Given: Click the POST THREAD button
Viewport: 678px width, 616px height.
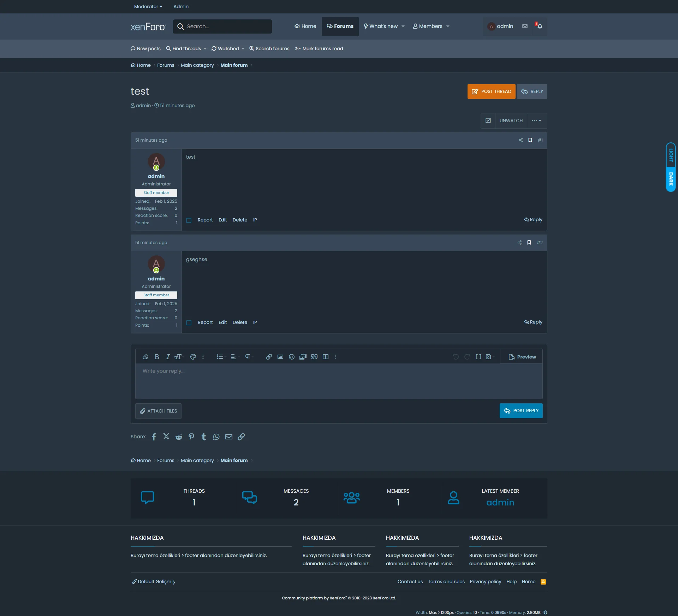Looking at the screenshot, I should tap(492, 91).
